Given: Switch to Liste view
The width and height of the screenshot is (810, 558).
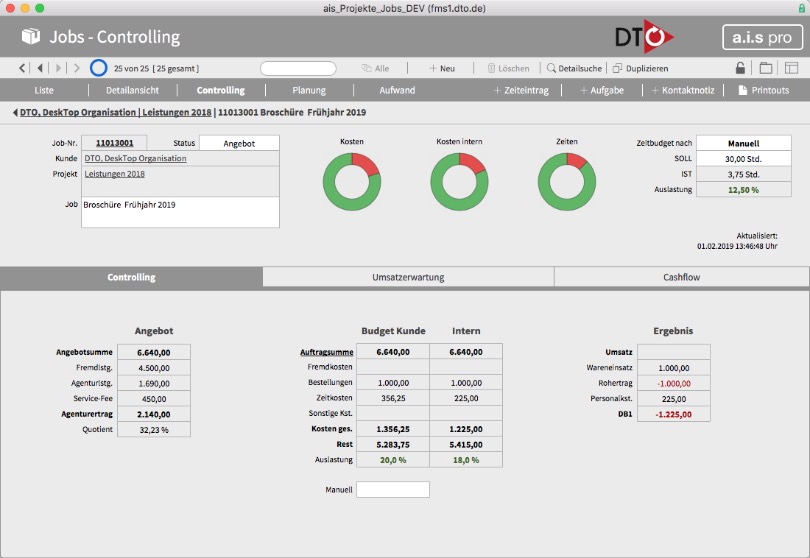Looking at the screenshot, I should (x=44, y=90).
